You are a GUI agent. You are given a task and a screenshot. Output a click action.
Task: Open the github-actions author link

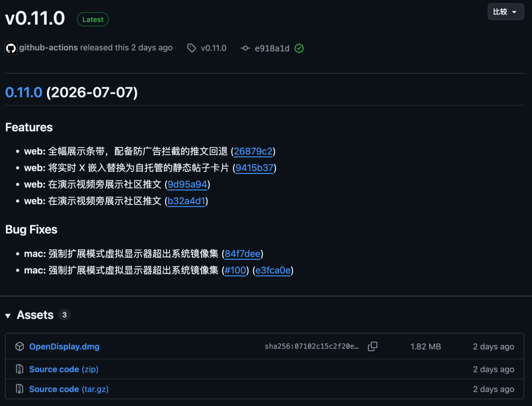coord(48,47)
